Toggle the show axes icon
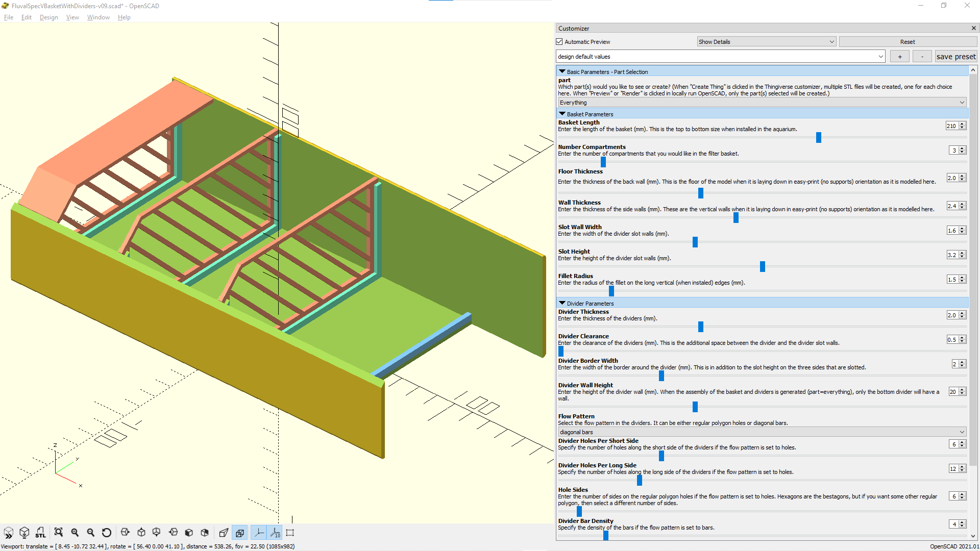The image size is (980, 551). (x=259, y=533)
